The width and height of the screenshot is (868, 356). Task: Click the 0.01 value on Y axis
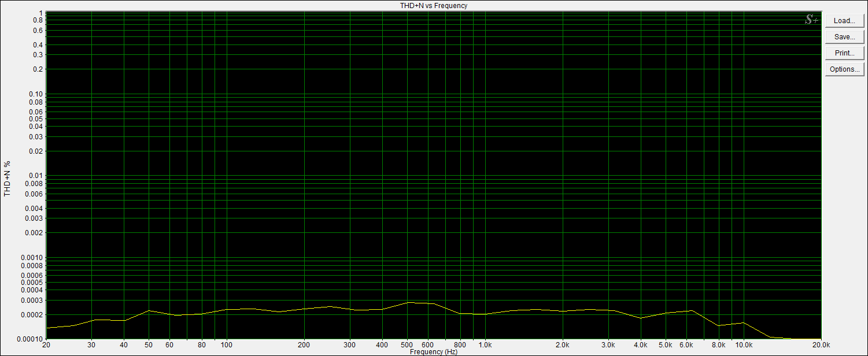(38, 176)
